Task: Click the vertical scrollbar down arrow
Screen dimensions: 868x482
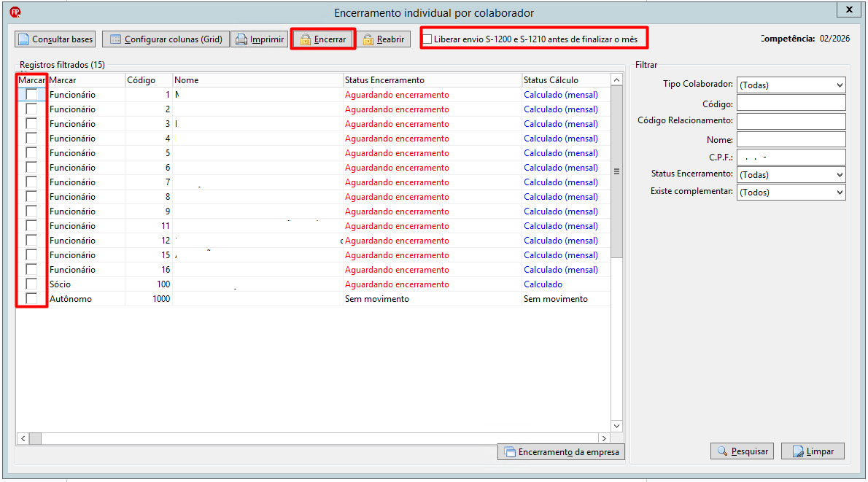Action: coord(616,426)
